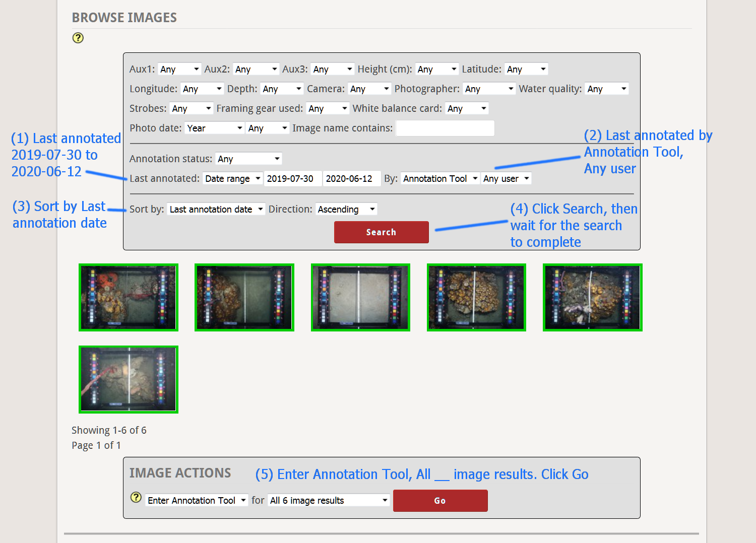This screenshot has height=543, width=756.
Task: Open the Annotation status dropdown
Action: (248, 158)
